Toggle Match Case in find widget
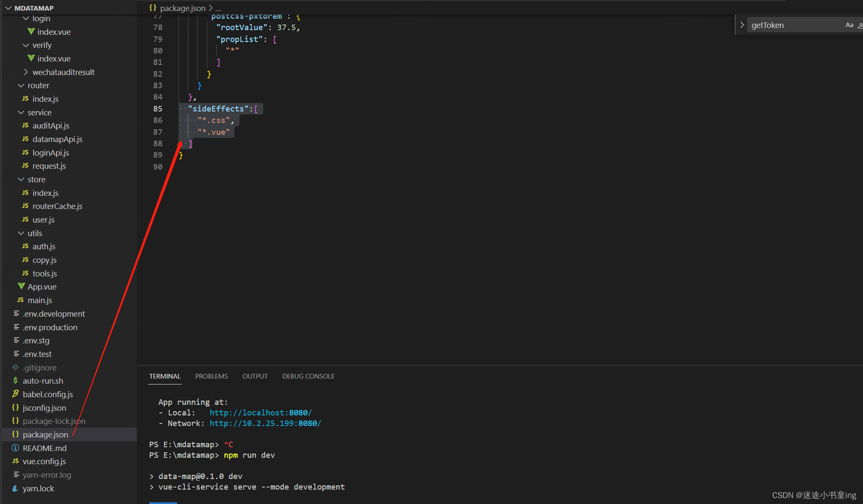 pyautogui.click(x=849, y=25)
